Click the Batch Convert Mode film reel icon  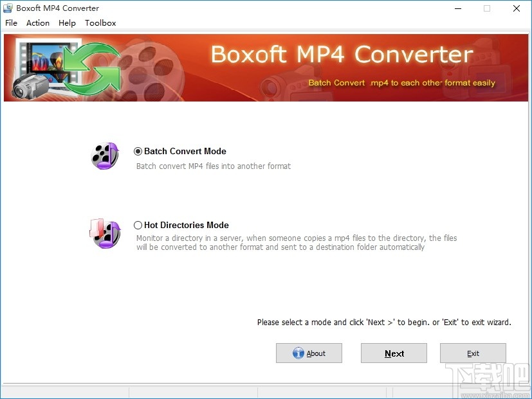pyautogui.click(x=104, y=155)
